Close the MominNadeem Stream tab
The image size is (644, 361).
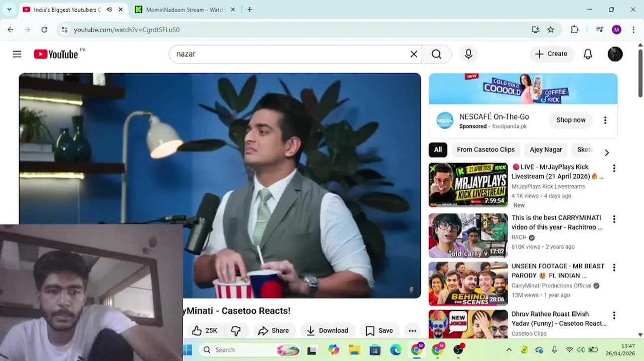click(x=233, y=10)
